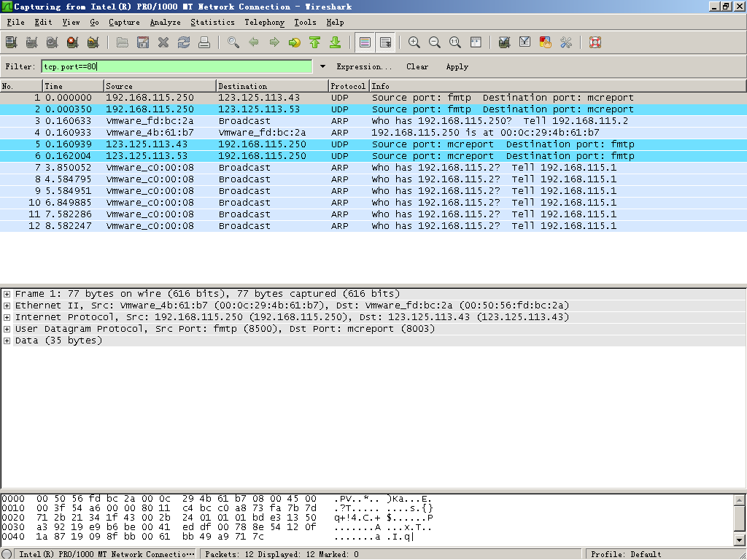This screenshot has height=560, width=747.
Task: Open the filter history dropdown arrow
Action: (322, 66)
